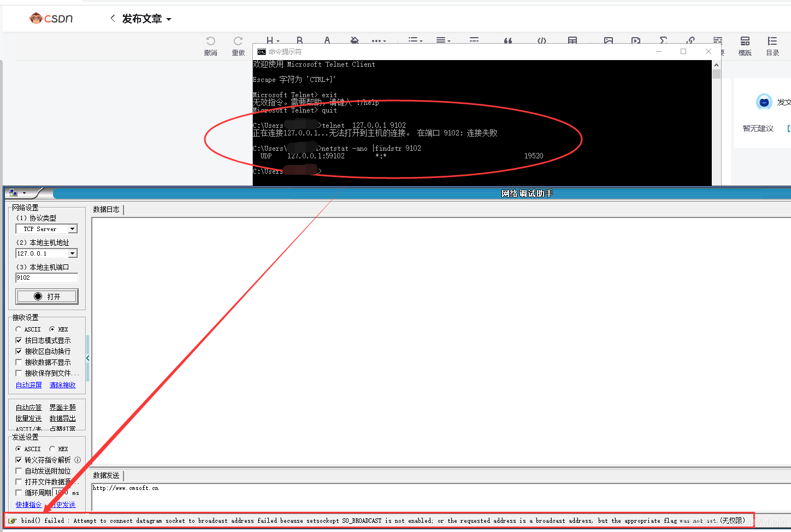The image size is (791, 532).
Task: Enable the 接收数据不显示 checkbox
Action: [x=19, y=362]
